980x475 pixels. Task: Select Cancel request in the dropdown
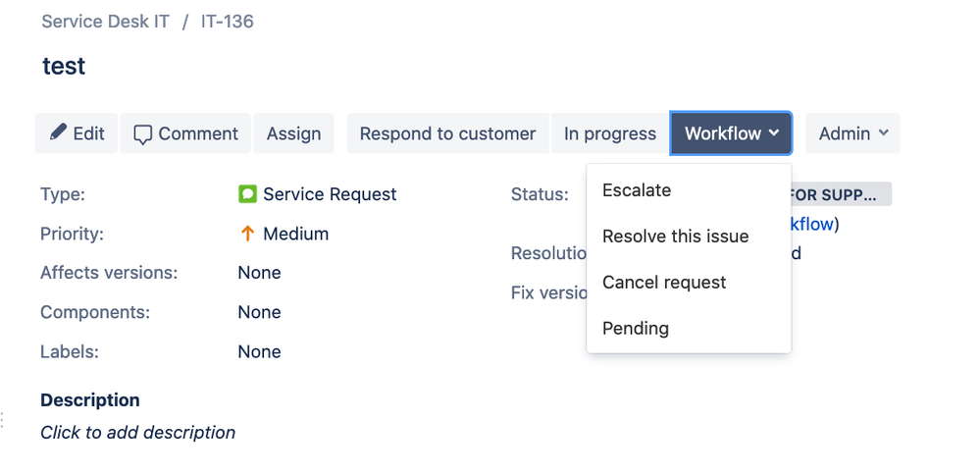point(664,283)
